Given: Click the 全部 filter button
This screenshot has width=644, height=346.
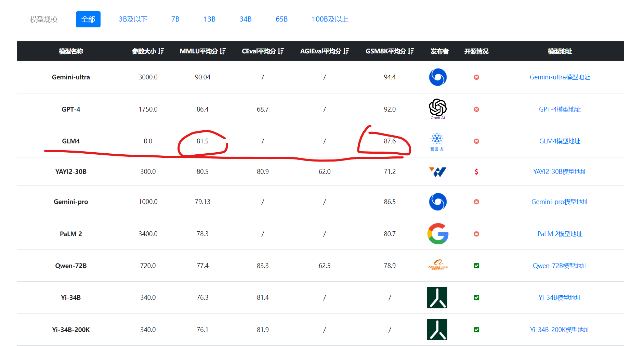Looking at the screenshot, I should pyautogui.click(x=88, y=19).
